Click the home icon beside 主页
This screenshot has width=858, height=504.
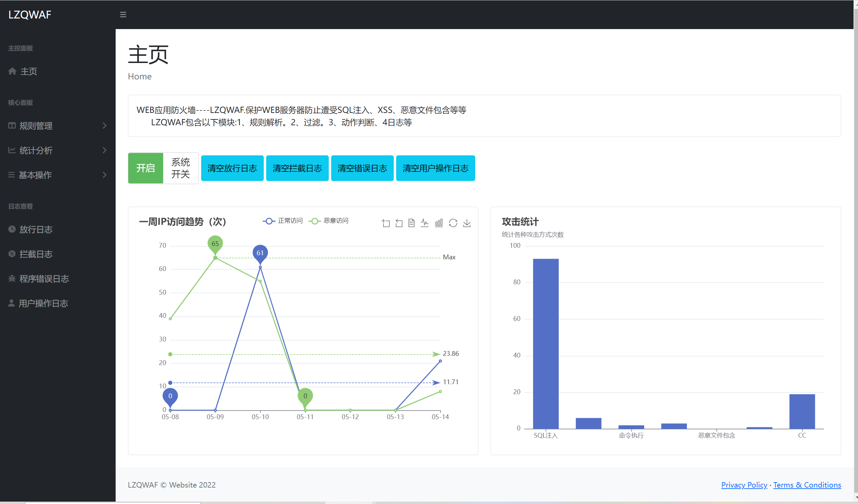coord(12,71)
